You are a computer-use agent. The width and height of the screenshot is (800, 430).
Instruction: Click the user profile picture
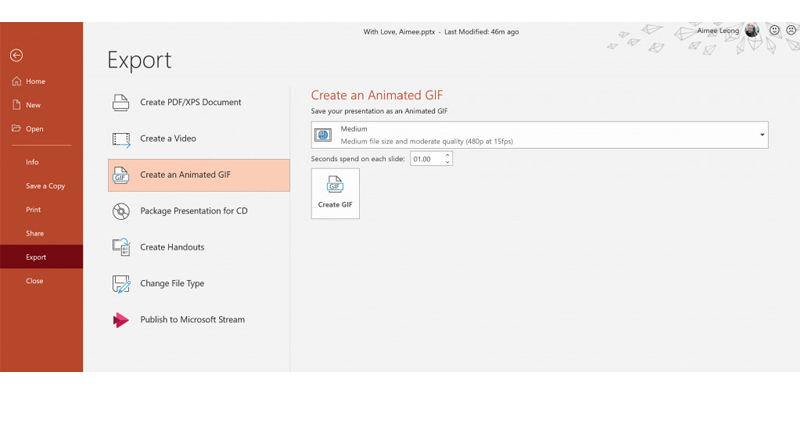point(752,31)
